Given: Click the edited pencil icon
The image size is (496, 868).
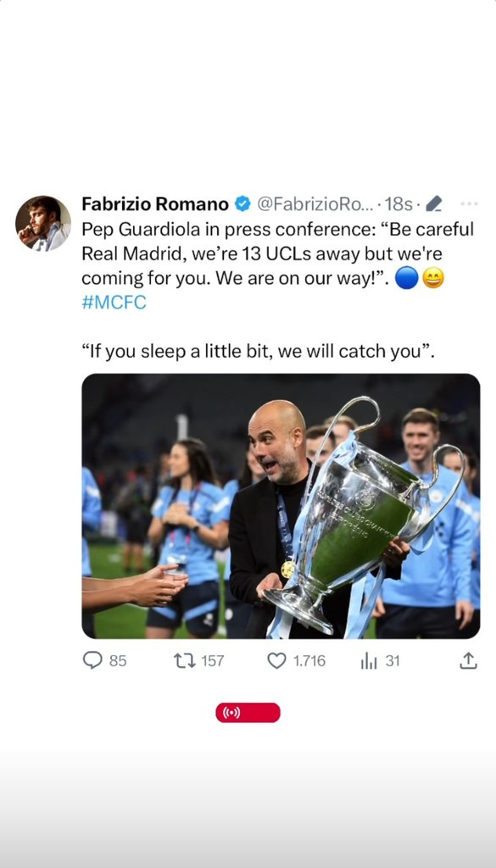Looking at the screenshot, I should (434, 204).
